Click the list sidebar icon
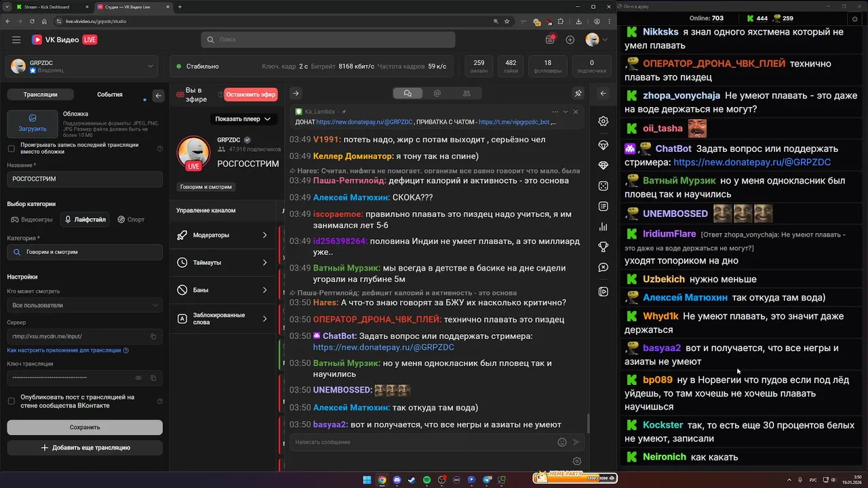This screenshot has height=488, width=868. 604,206
